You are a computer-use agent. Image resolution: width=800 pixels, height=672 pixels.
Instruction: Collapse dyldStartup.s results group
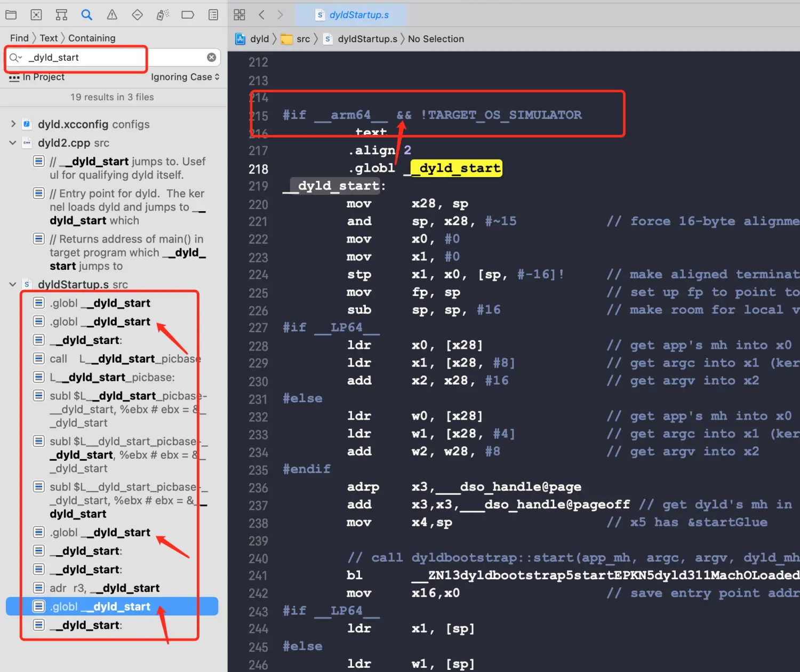click(13, 284)
